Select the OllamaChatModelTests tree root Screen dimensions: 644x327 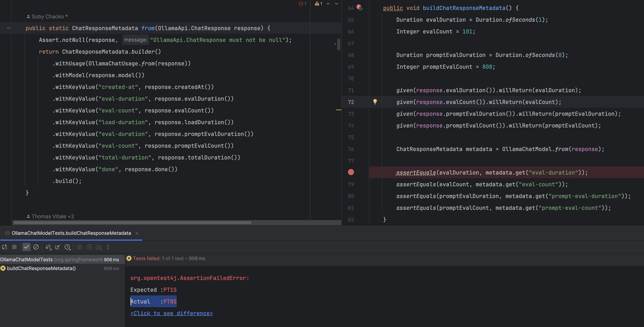(x=62, y=260)
